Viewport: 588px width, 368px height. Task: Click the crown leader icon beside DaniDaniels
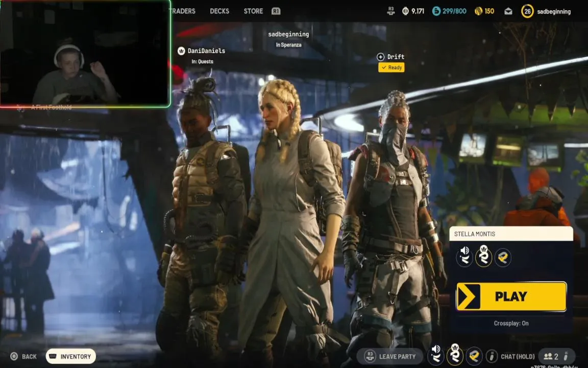(x=181, y=51)
